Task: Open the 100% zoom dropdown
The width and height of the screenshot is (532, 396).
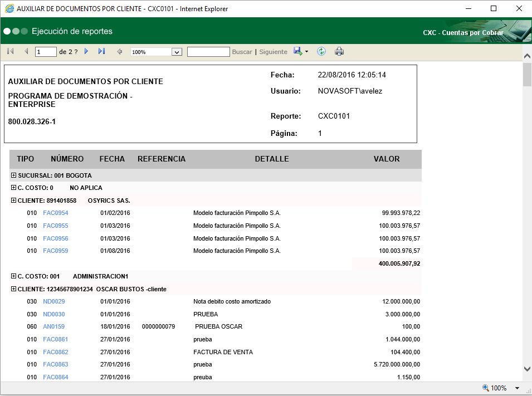Action: tap(177, 52)
